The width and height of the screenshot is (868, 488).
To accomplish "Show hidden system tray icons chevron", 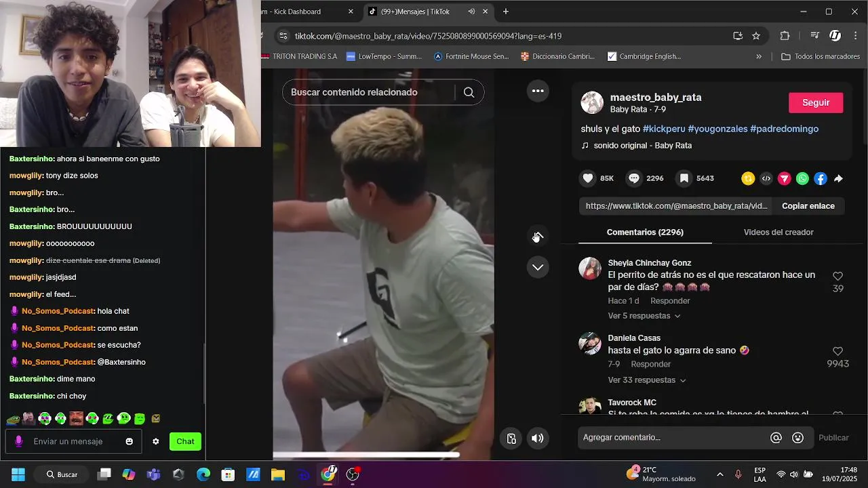I will pos(719,474).
